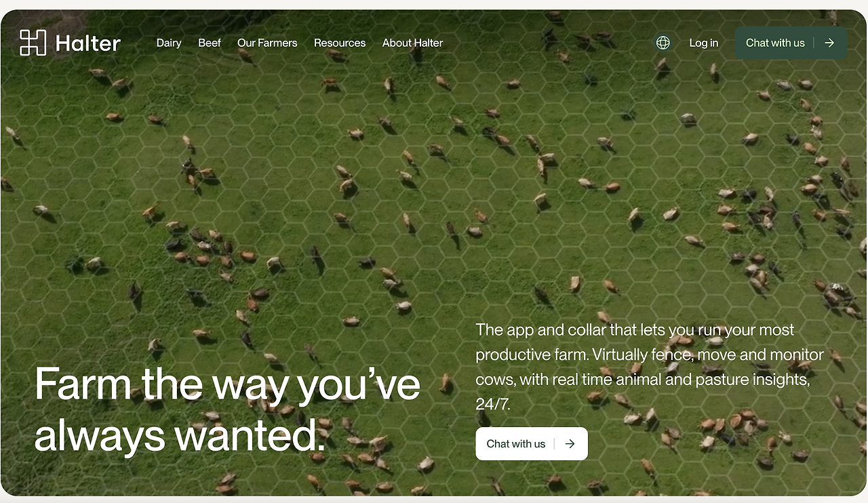Image resolution: width=868 pixels, height=503 pixels.
Task: Open the Dairy menu
Action: 169,43
